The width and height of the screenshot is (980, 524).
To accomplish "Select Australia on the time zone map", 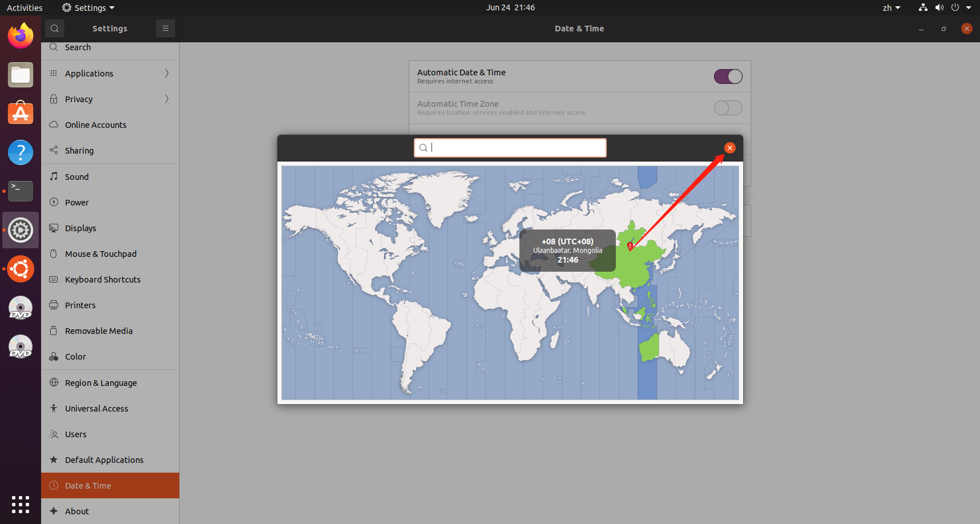I will [668, 347].
